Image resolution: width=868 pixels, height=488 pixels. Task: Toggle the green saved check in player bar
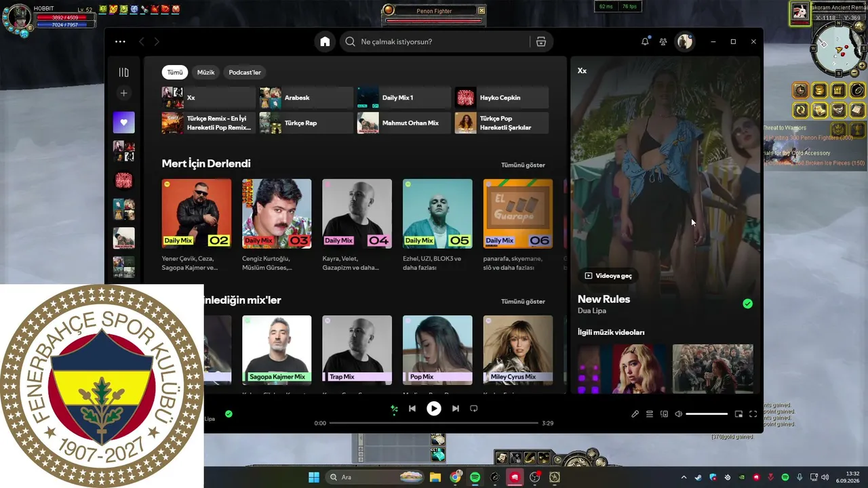click(229, 413)
